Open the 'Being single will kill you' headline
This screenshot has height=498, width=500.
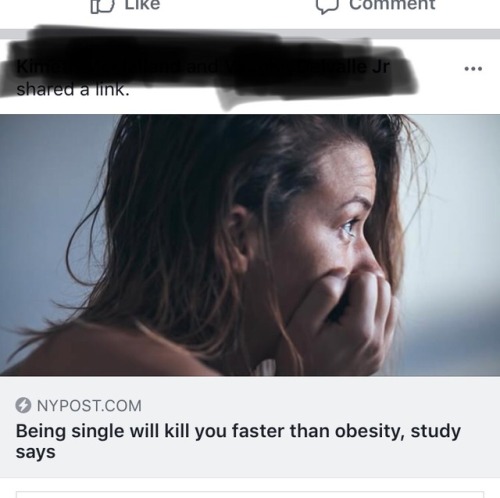(x=238, y=441)
